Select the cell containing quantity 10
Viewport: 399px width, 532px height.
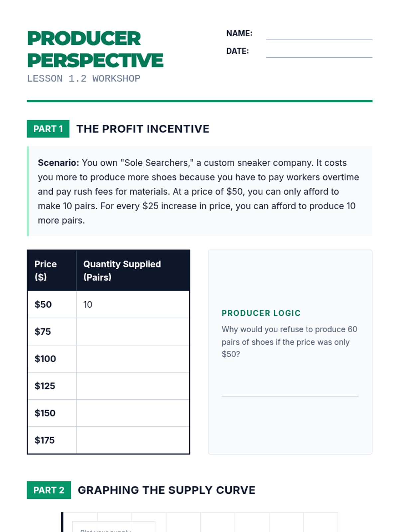tap(133, 305)
